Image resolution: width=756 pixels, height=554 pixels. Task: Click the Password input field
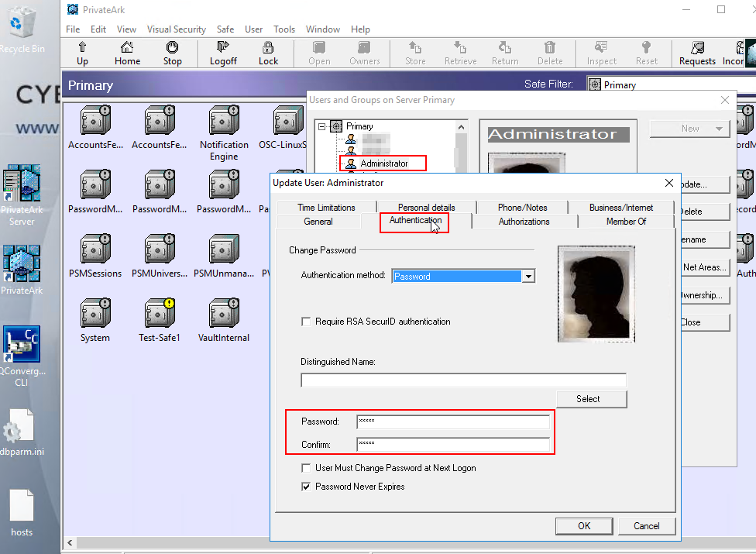[x=453, y=422]
